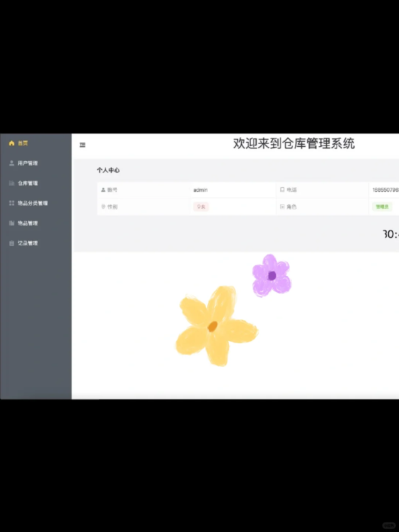Image resolution: width=399 pixels, height=532 pixels.
Task: Click the items icon beside 物品管理
Action: coord(11,223)
